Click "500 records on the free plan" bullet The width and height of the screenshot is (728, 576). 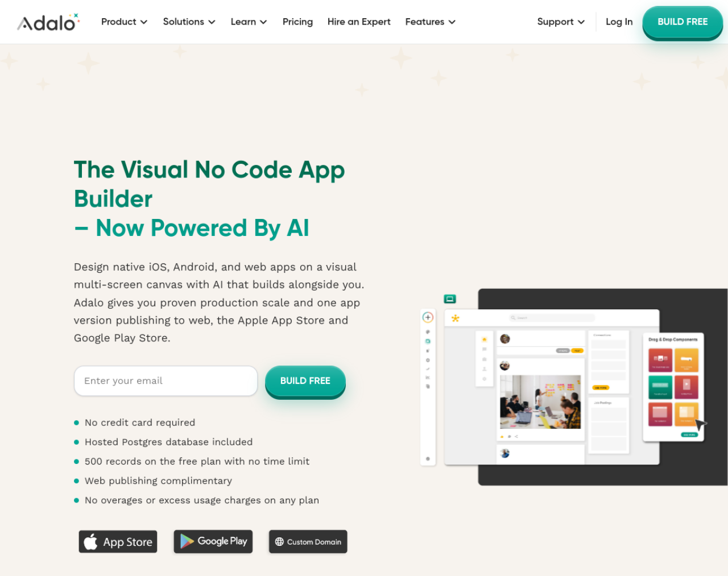(197, 461)
